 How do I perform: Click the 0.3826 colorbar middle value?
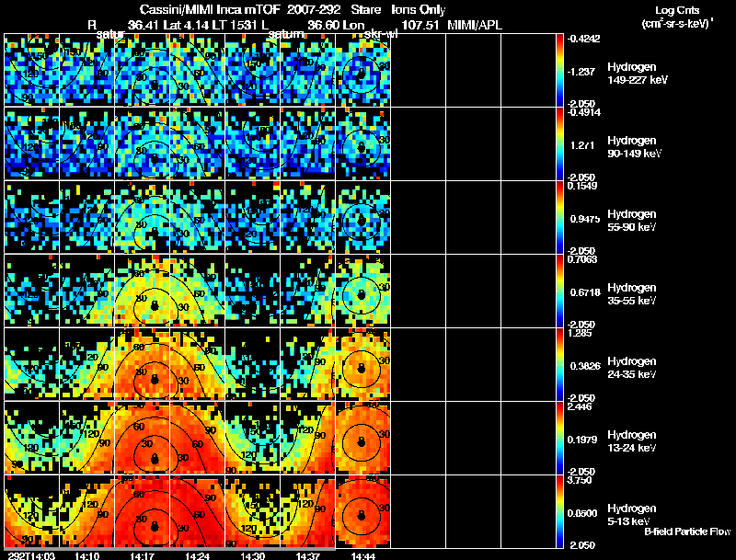(585, 366)
